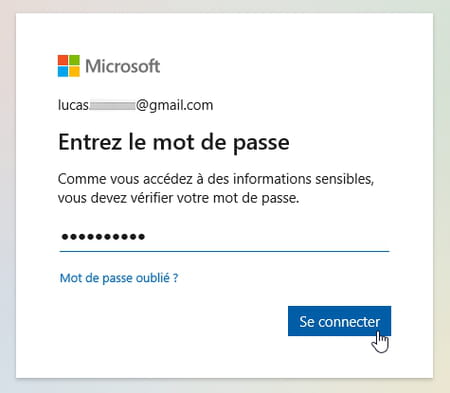Image resolution: width=450 pixels, height=393 pixels.
Task: Click the "lucas" portion of the email
Action: click(x=73, y=105)
